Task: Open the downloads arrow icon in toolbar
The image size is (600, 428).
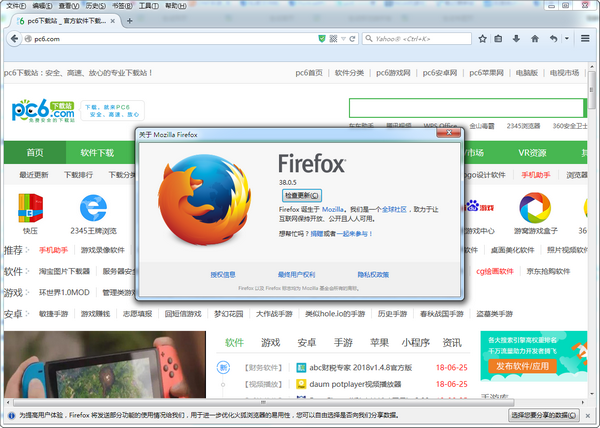Action: tap(517, 39)
